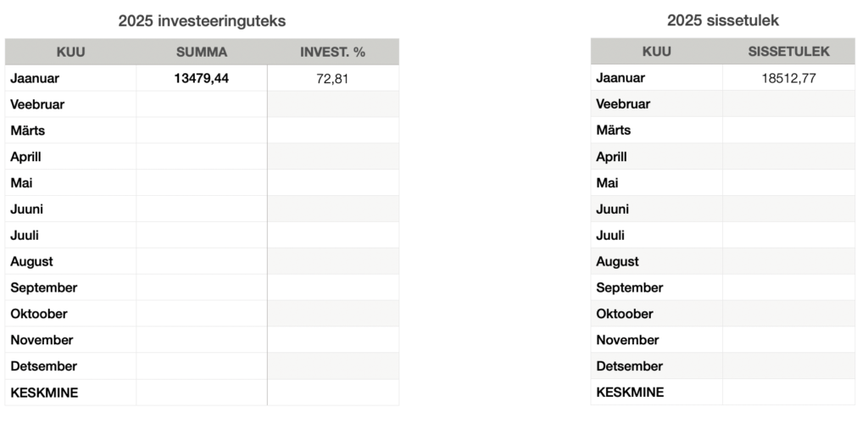
Task: Select empty KESKMINE SUMMA cell
Action: click(x=202, y=393)
